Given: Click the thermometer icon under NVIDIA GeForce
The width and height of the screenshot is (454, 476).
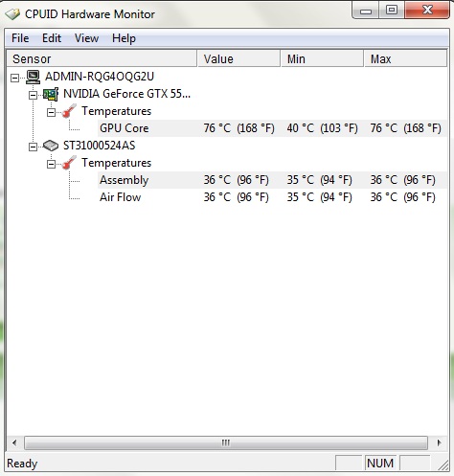Looking at the screenshot, I should [69, 111].
